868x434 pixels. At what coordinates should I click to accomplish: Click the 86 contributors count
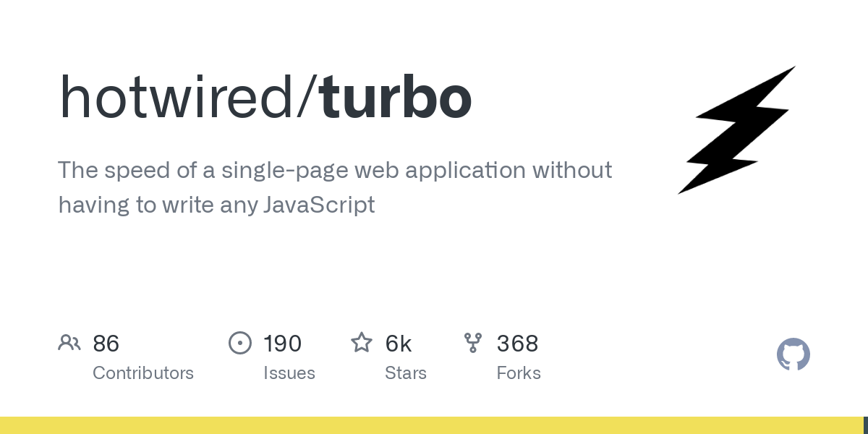click(106, 344)
